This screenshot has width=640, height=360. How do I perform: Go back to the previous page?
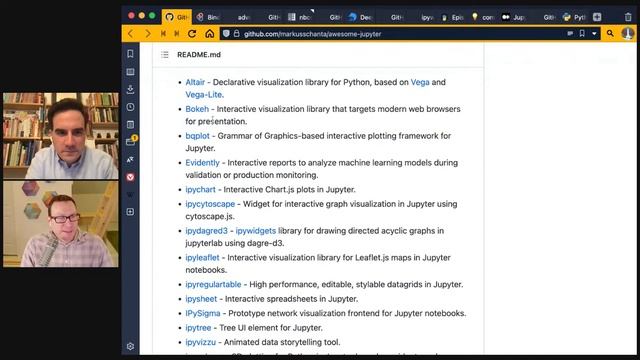pyautogui.click(x=130, y=34)
